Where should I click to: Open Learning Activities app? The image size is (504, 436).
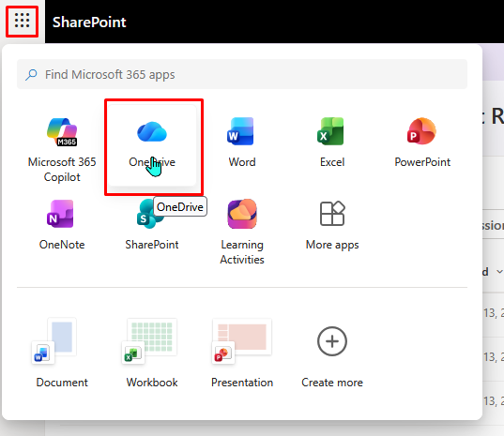click(x=242, y=232)
